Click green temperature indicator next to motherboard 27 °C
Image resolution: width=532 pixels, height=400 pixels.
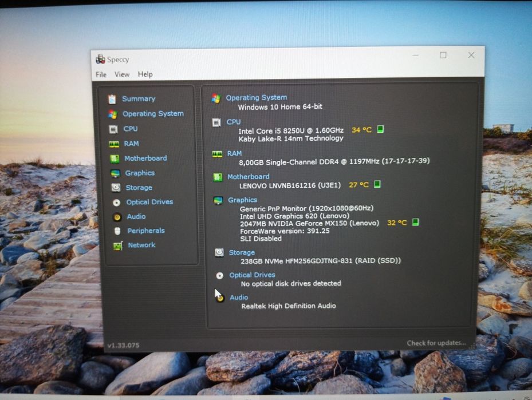coord(377,184)
